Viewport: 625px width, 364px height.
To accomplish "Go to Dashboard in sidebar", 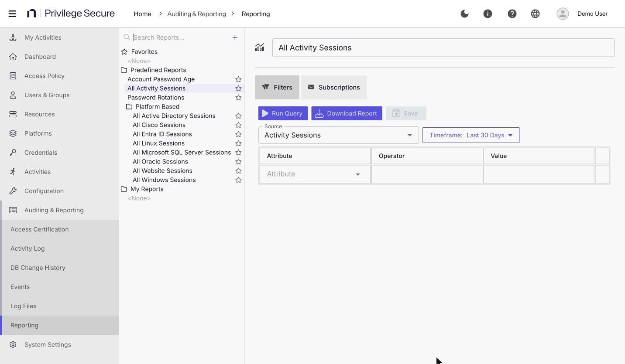I will (59, 57).
